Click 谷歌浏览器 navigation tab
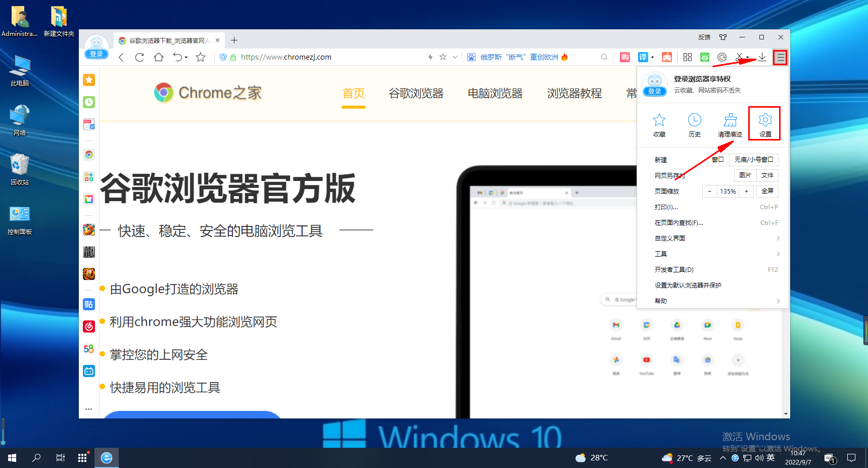Viewport: 868px width, 468px height. click(416, 93)
